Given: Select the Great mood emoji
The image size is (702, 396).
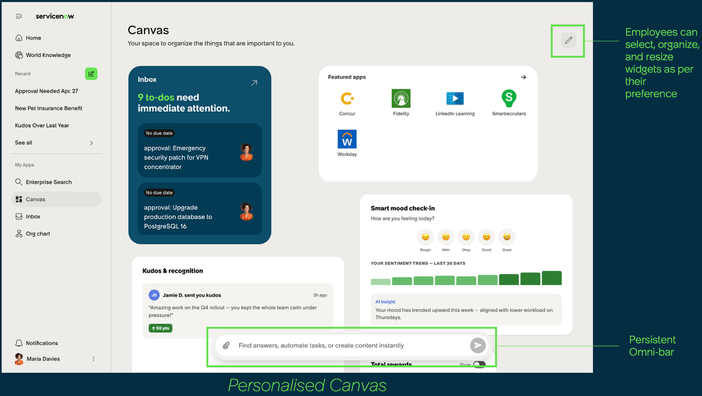Looking at the screenshot, I should [507, 237].
